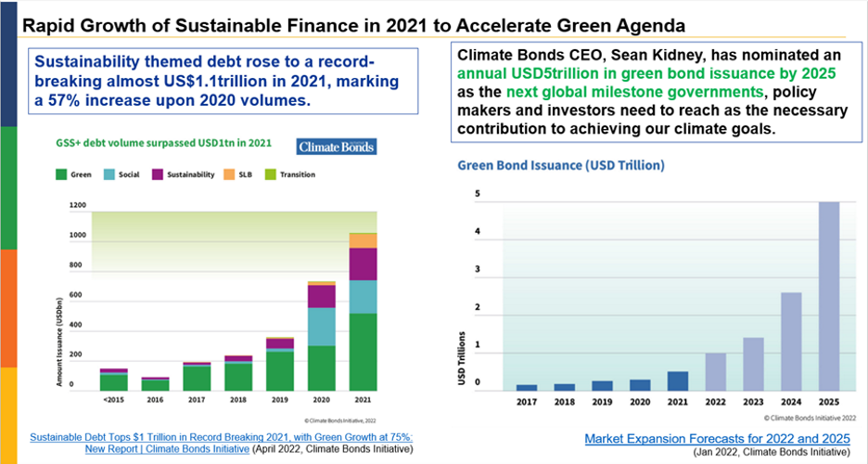This screenshot has width=868, height=464.
Task: Open Market Expansion Forecasts for 2022 and 2025 link
Action: 717,439
